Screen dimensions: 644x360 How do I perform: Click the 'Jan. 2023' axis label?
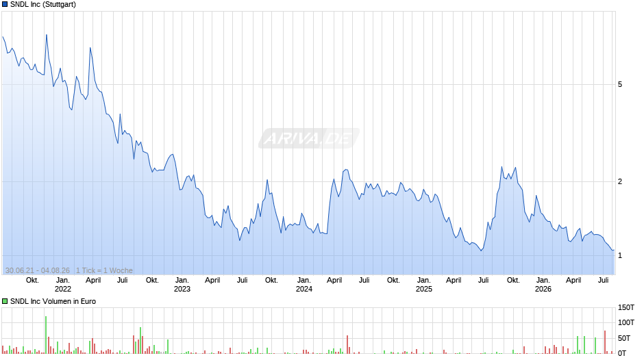click(x=182, y=285)
